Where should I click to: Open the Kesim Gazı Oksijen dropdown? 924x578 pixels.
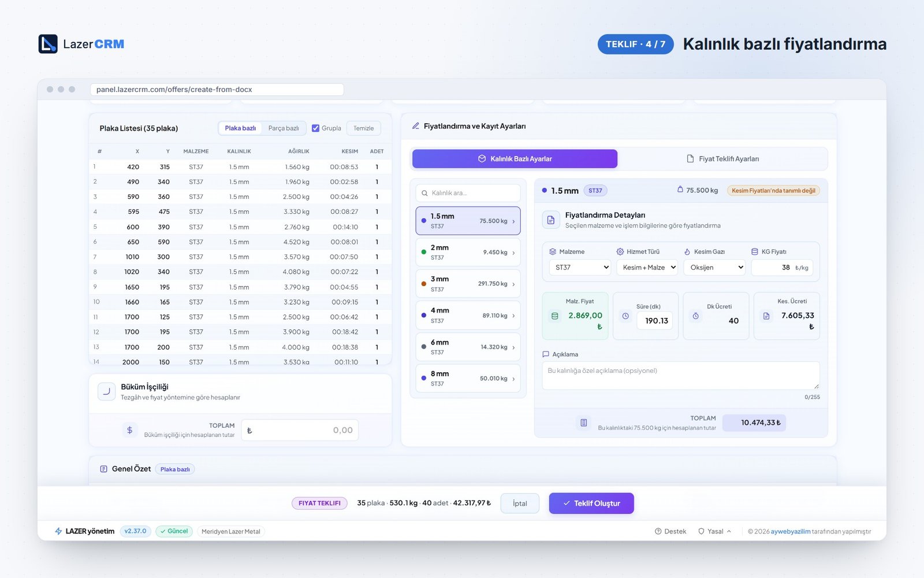tap(714, 268)
